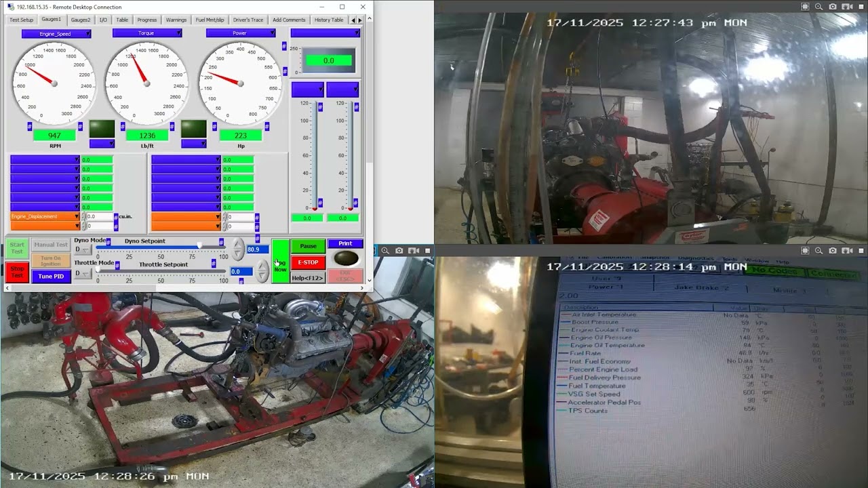Open the Torque gauge channel dropdown

[147, 33]
